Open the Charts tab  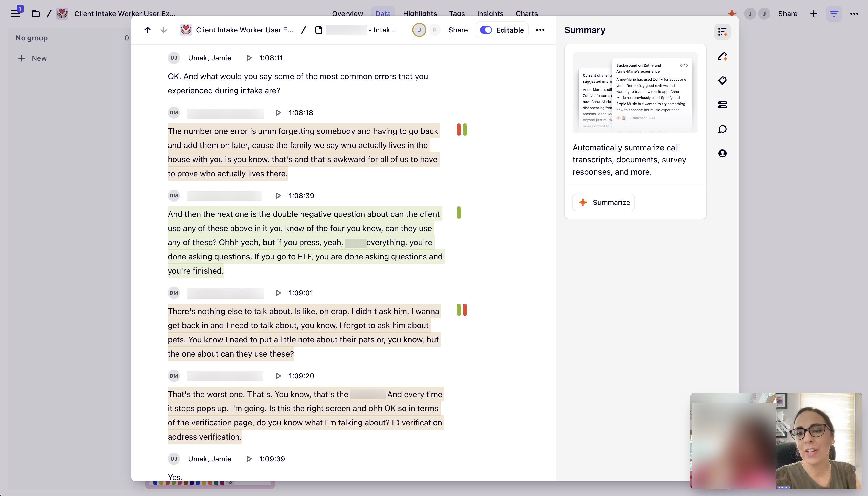[x=526, y=14]
